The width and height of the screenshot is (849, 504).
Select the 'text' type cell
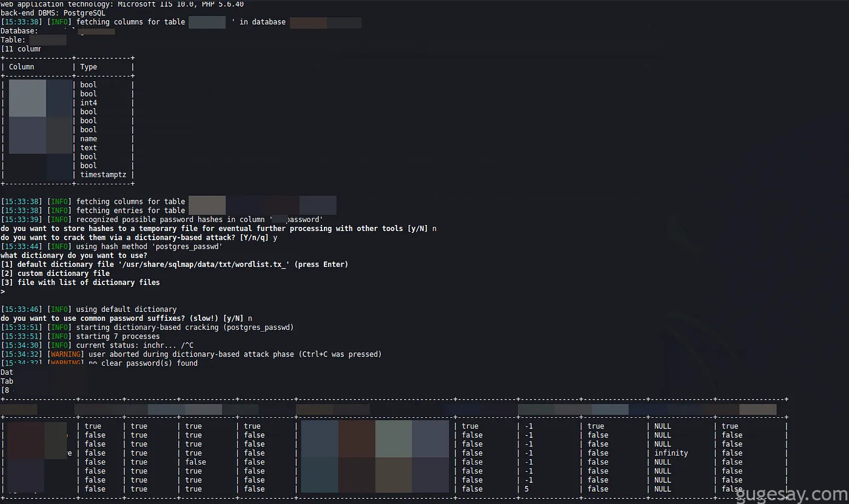coord(89,148)
